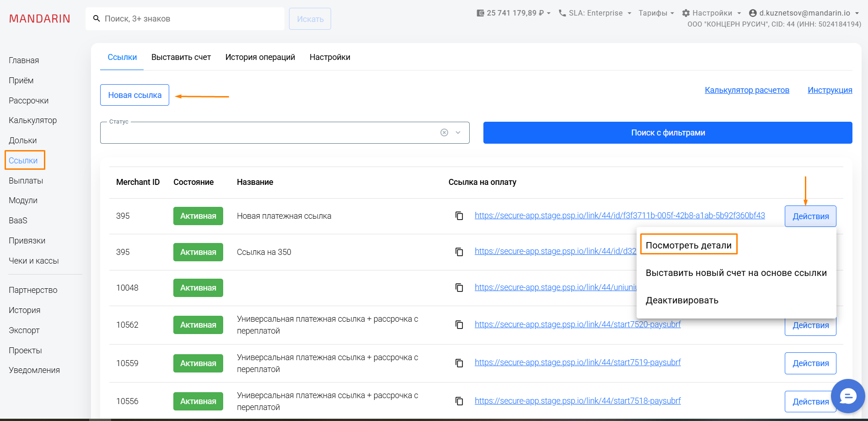Click the search magnifier icon
This screenshot has width=868, height=421.
tap(96, 19)
